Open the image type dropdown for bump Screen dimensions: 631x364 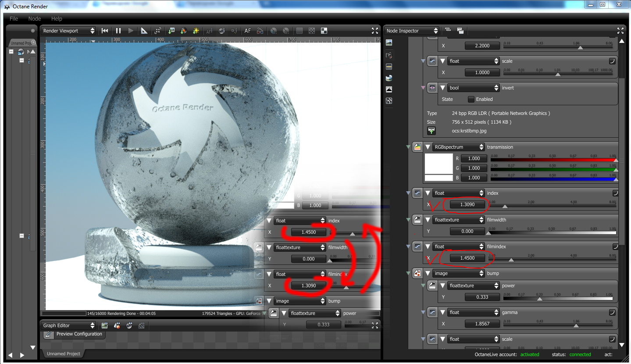(458, 273)
